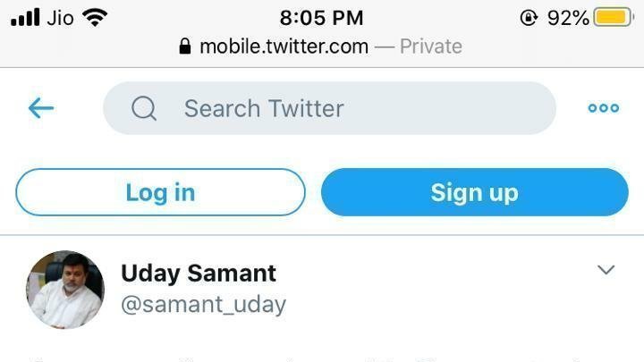Go back using the left arrow
The height and width of the screenshot is (362, 644).
(41, 108)
